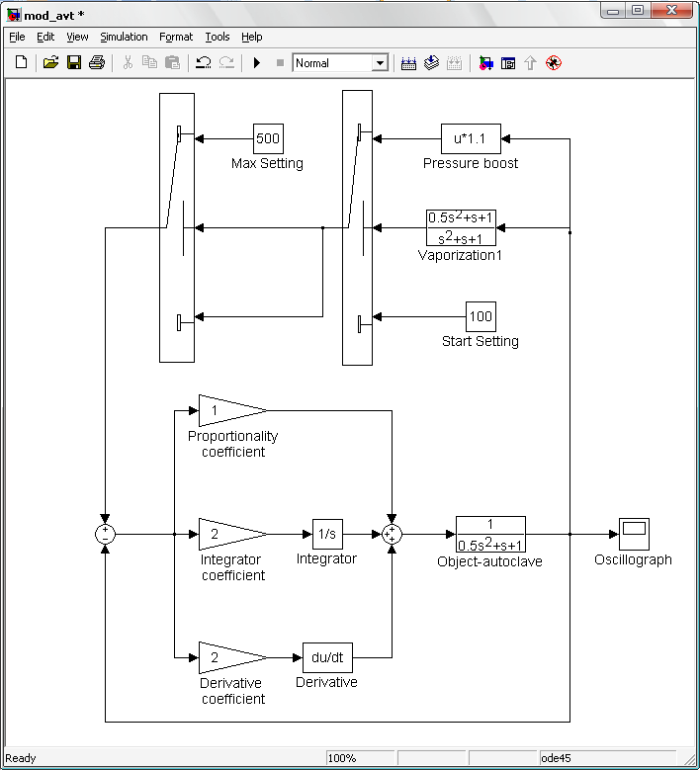Select the du/dt Derivative block
Screen dimensions: 700x770
coord(327,657)
